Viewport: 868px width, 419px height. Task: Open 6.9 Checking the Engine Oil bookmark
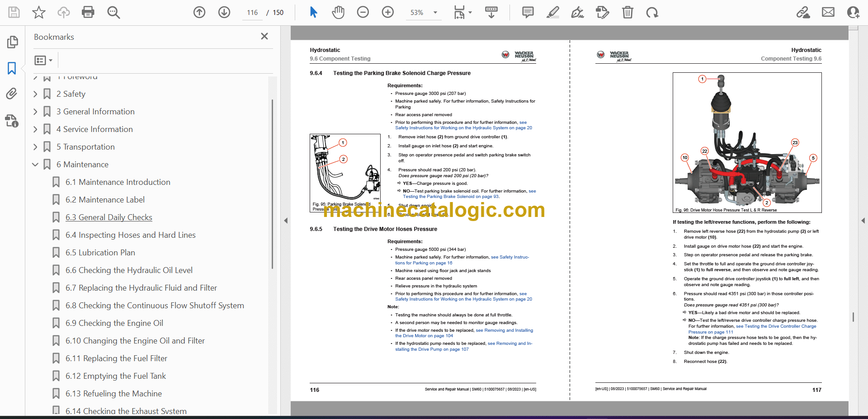114,323
